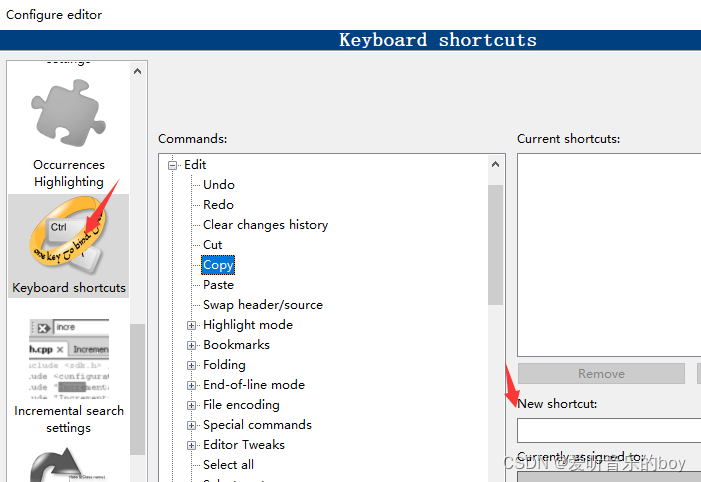The height and width of the screenshot is (482, 701).
Task: Select the Keyboard shortcuts ring icon
Action: point(68,236)
